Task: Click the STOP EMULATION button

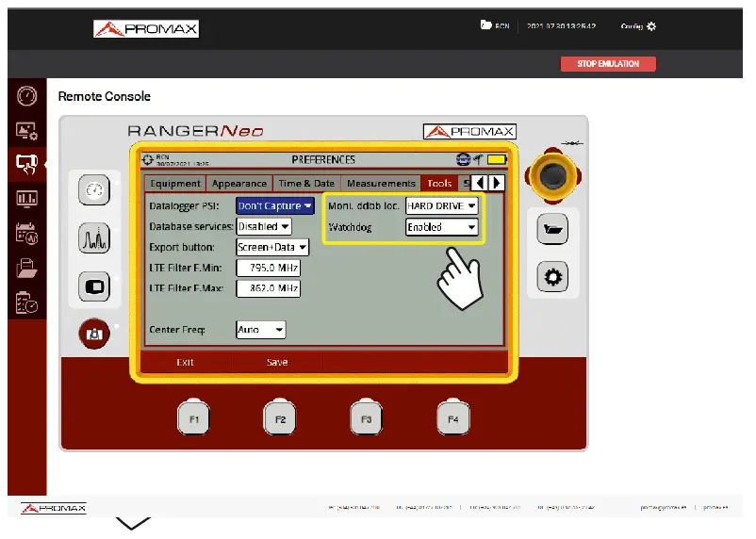Action: click(x=608, y=64)
